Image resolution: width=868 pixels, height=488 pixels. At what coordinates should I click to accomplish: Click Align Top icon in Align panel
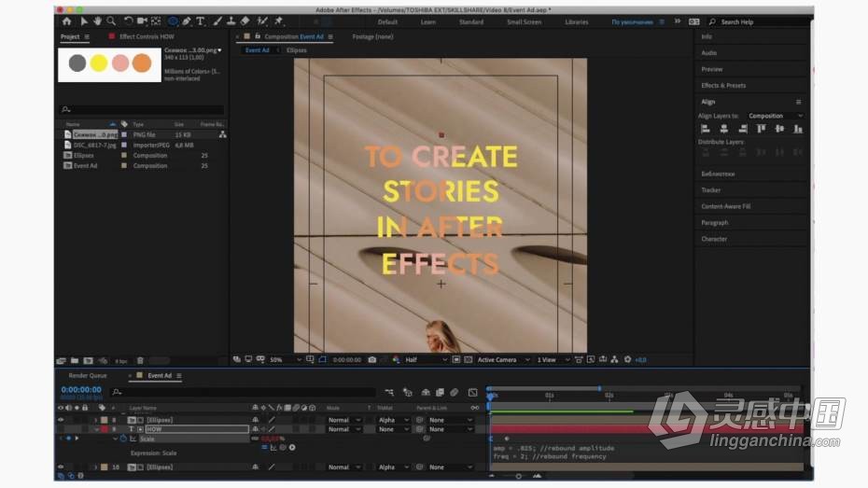[x=762, y=129]
